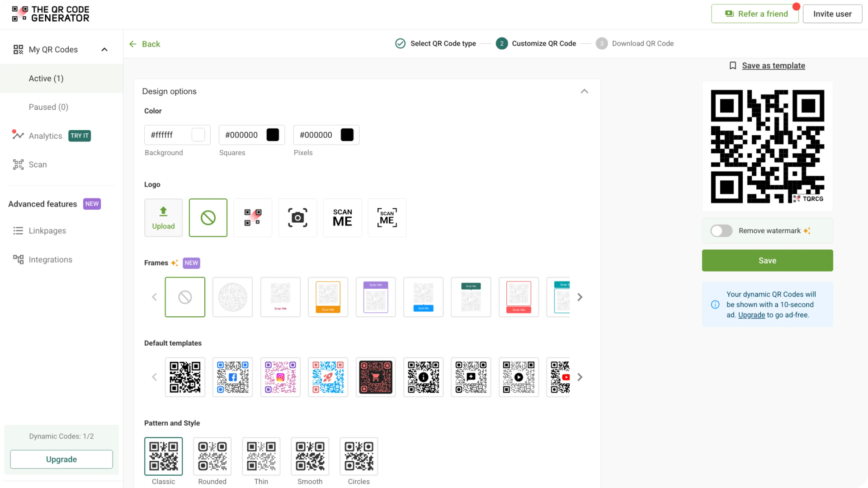
Task: Apply the info icon template
Action: (423, 377)
